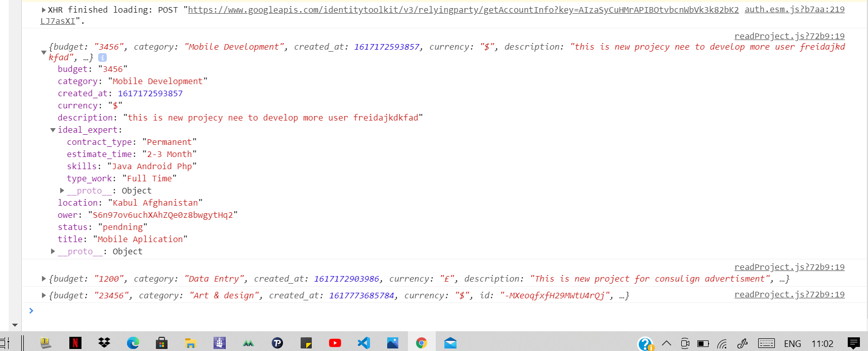Expand the outer __proto__ Object node
868x351 pixels.
pyautogui.click(x=53, y=251)
